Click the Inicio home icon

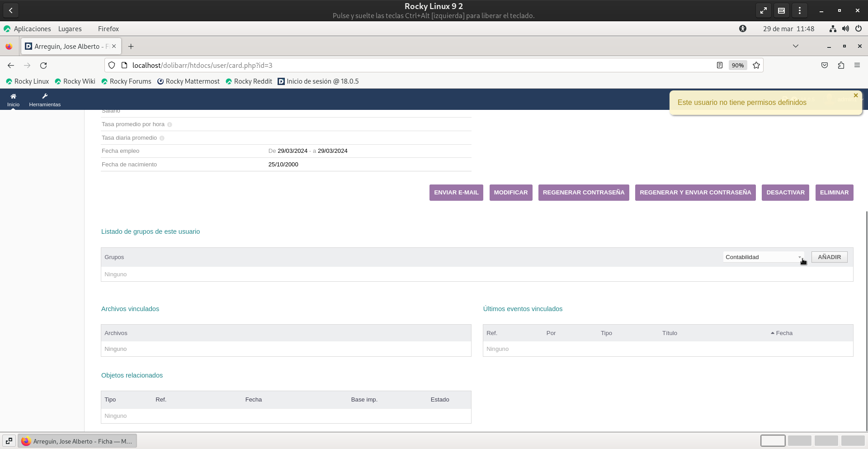[x=13, y=96]
